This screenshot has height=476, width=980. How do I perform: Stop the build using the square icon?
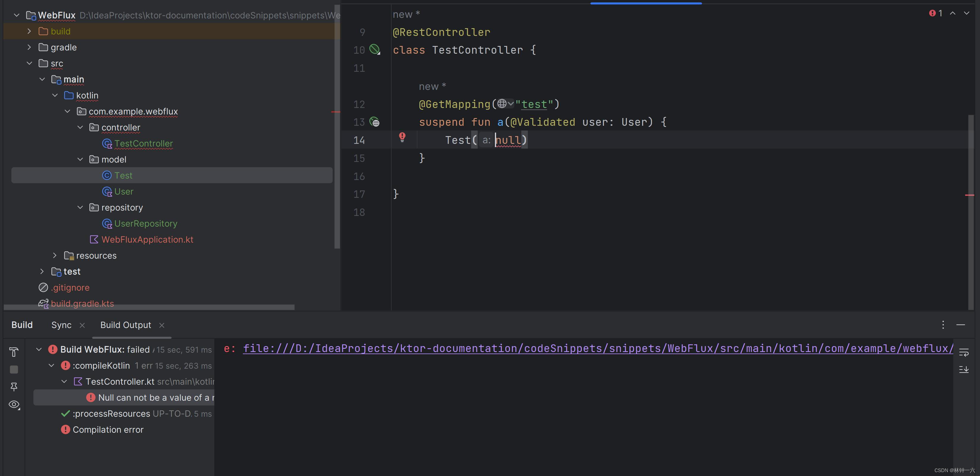[14, 369]
